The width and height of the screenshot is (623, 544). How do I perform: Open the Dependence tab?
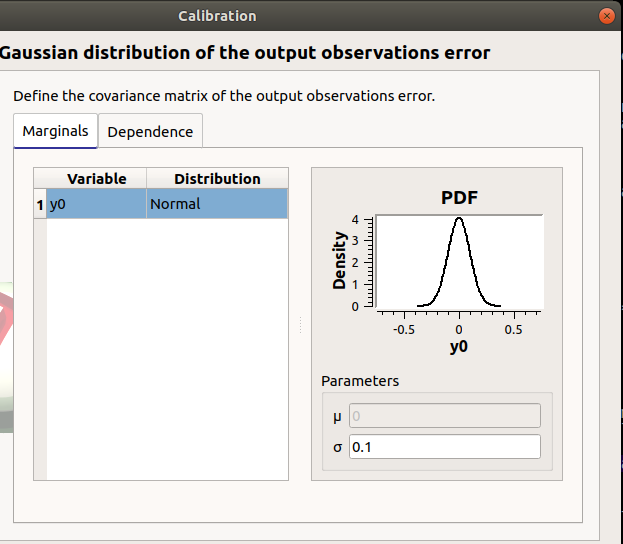[x=150, y=132]
